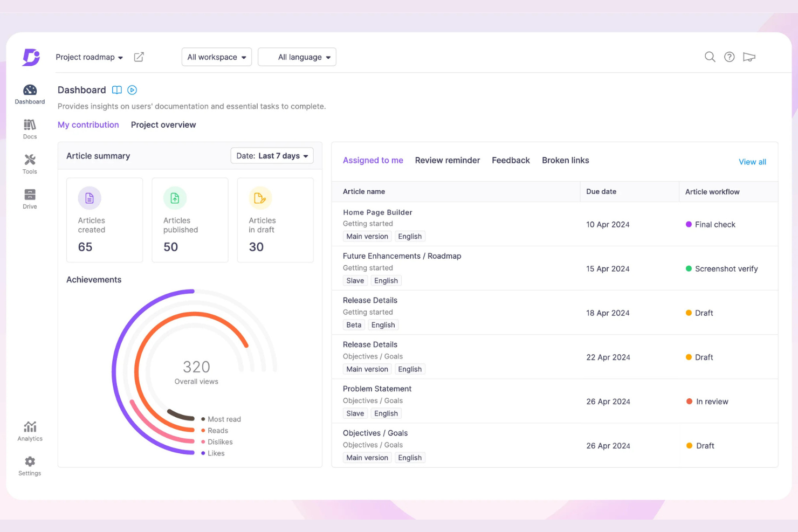Screen dimensions: 798x532
Task: Click the English tag on Problem Statement row
Action: [x=386, y=413]
